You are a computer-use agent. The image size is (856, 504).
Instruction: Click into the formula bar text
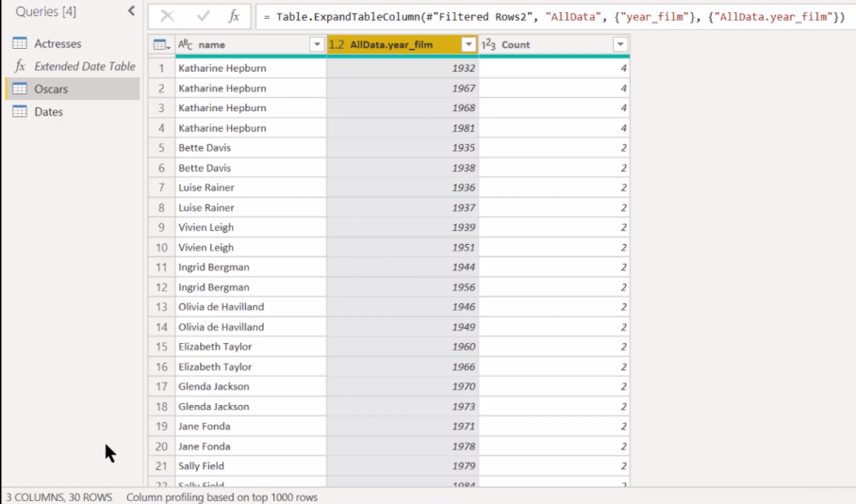click(554, 17)
